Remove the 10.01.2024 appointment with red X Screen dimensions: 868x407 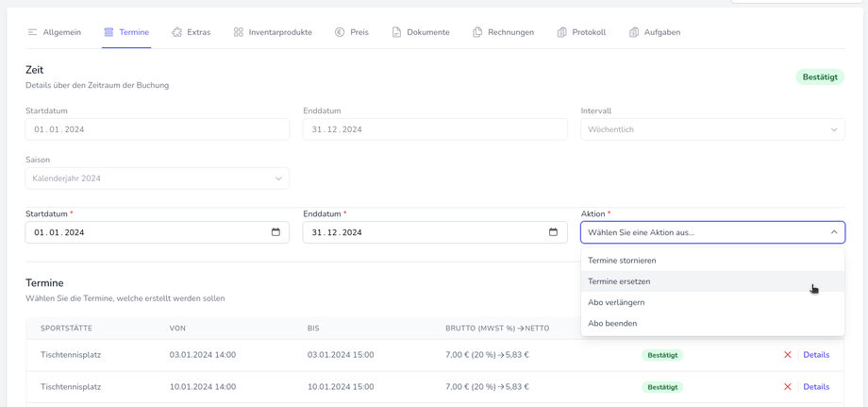788,387
